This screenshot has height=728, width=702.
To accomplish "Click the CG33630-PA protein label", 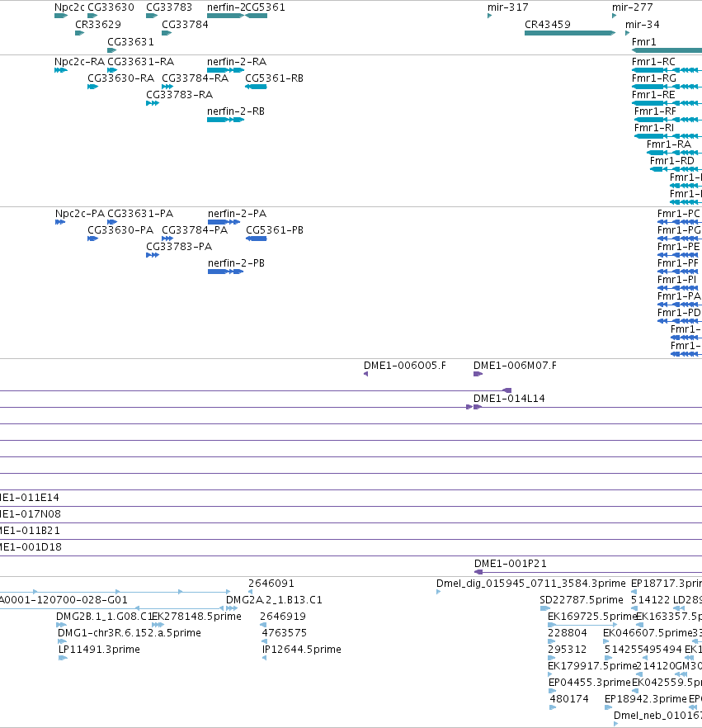I will coord(120,230).
